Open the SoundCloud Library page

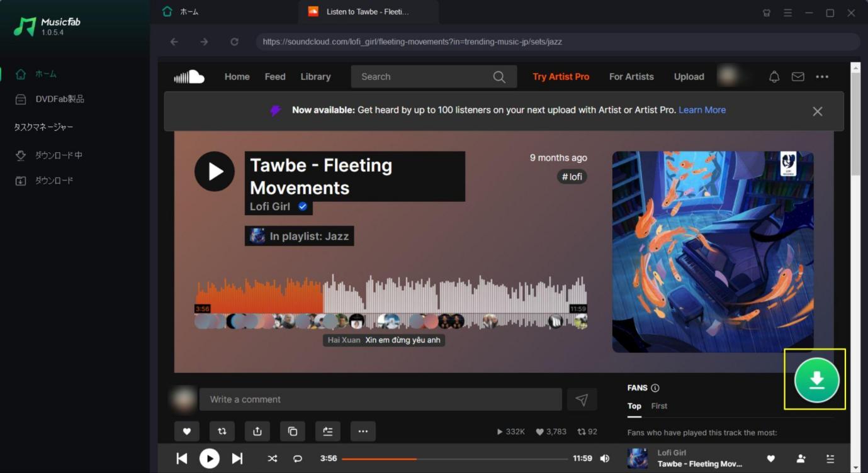click(x=315, y=77)
